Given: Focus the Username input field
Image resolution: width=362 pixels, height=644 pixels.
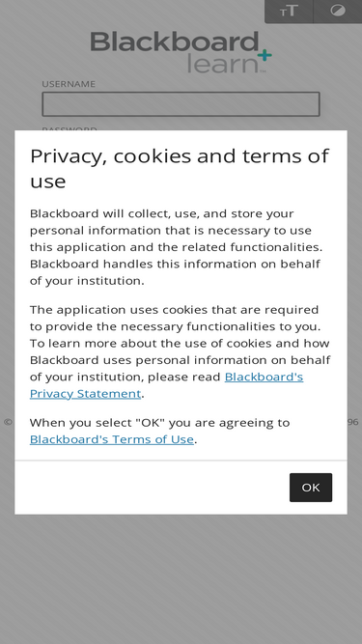Looking at the screenshot, I should (x=181, y=104).
